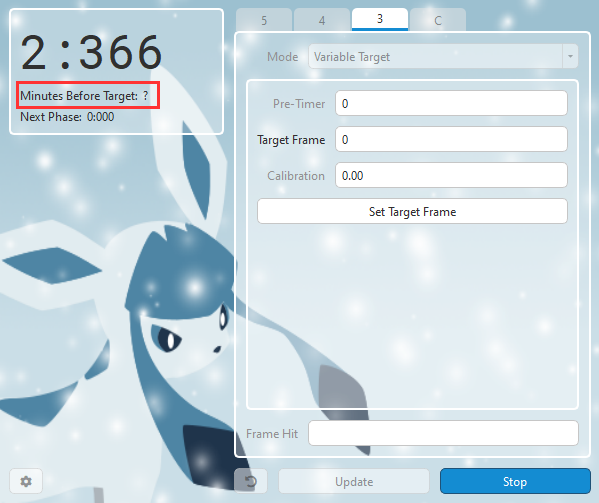Select the Calibration value field
The height and width of the screenshot is (503, 599).
tap(451, 175)
